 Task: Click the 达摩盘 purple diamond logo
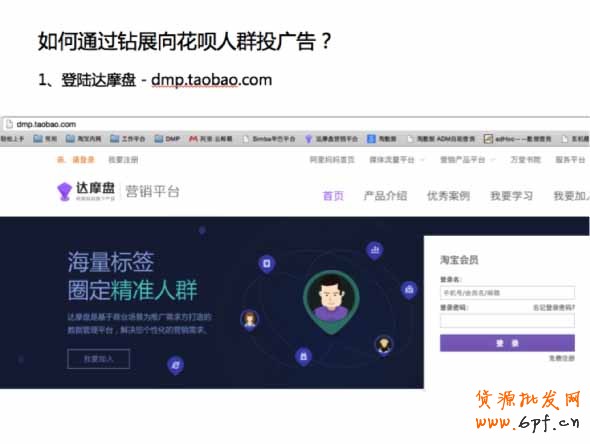click(x=64, y=191)
